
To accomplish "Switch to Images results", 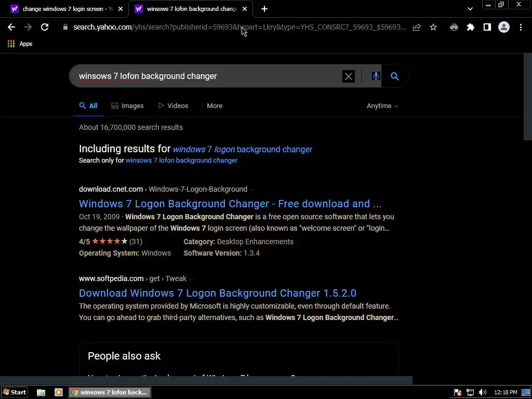I will [128, 106].
